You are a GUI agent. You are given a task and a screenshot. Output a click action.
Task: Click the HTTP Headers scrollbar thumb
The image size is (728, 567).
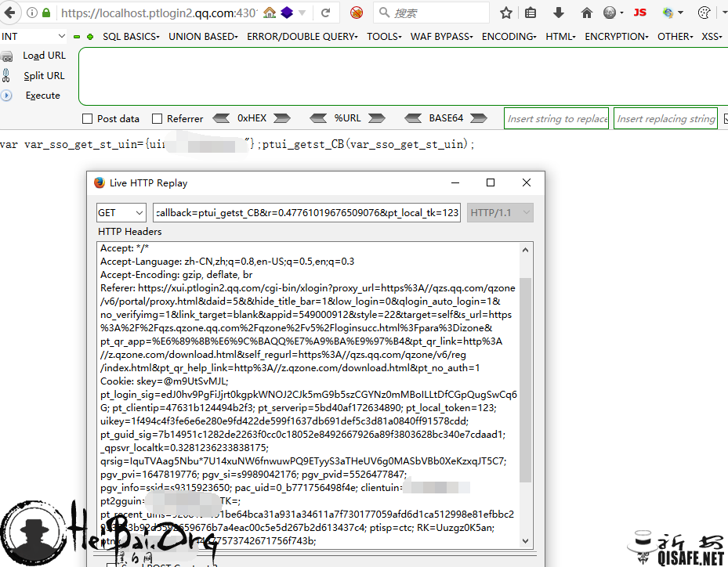(x=525, y=380)
